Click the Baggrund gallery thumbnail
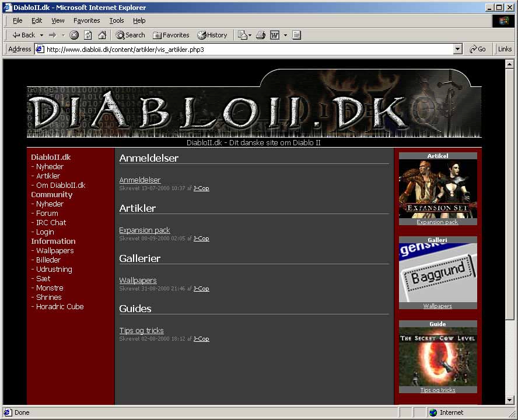The height and width of the screenshot is (420, 518). point(437,273)
